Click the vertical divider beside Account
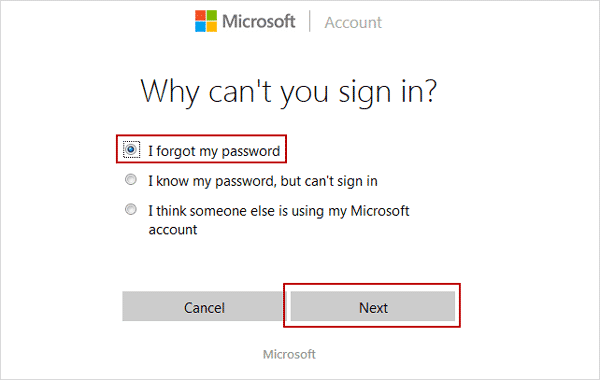Screen dimensions: 600x380 click(310, 21)
